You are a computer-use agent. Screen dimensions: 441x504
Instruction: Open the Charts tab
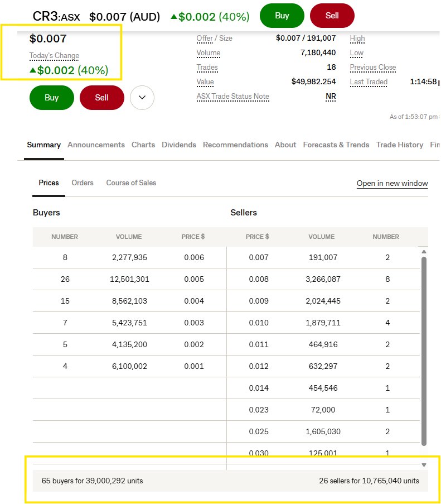tap(143, 145)
